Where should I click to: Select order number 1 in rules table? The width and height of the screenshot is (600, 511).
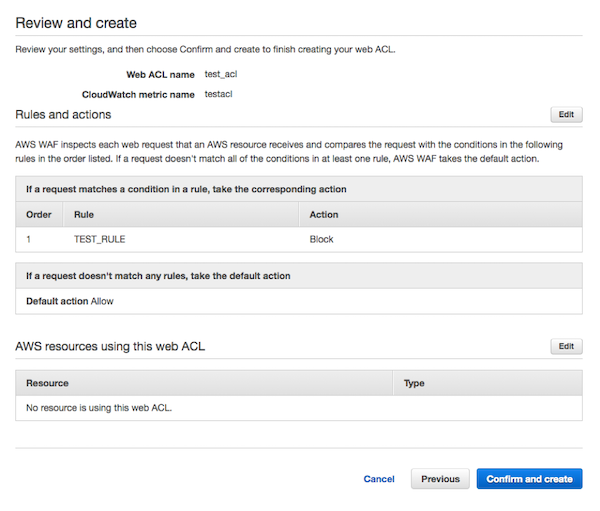pyautogui.click(x=30, y=240)
